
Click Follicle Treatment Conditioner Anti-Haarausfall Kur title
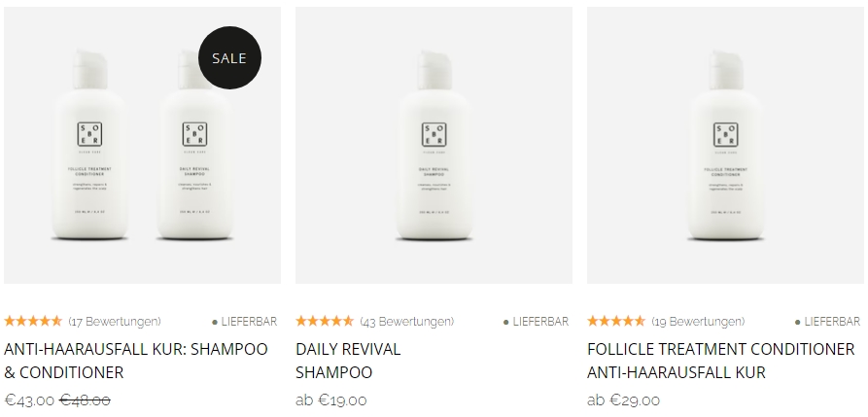pos(721,361)
